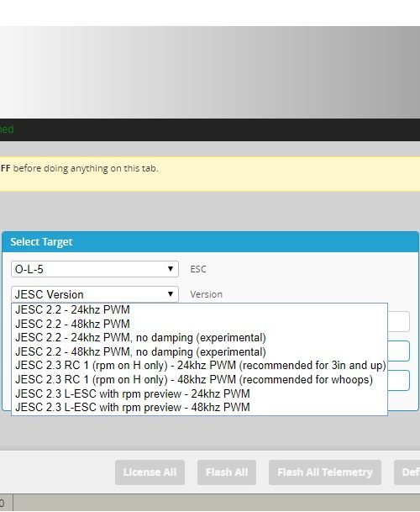The width and height of the screenshot is (420, 512).
Task: Click the License All button
Action: 150,472
